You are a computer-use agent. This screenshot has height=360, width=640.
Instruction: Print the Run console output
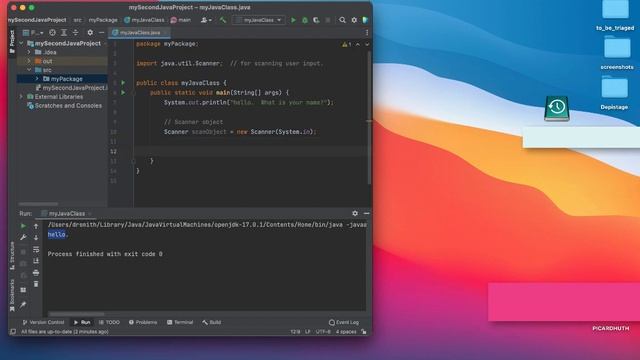[x=36, y=272]
